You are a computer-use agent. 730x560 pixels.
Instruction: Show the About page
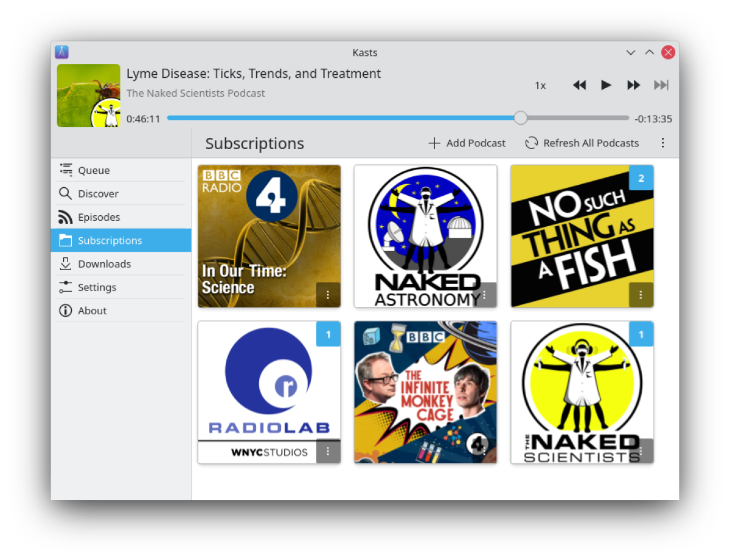(x=121, y=311)
